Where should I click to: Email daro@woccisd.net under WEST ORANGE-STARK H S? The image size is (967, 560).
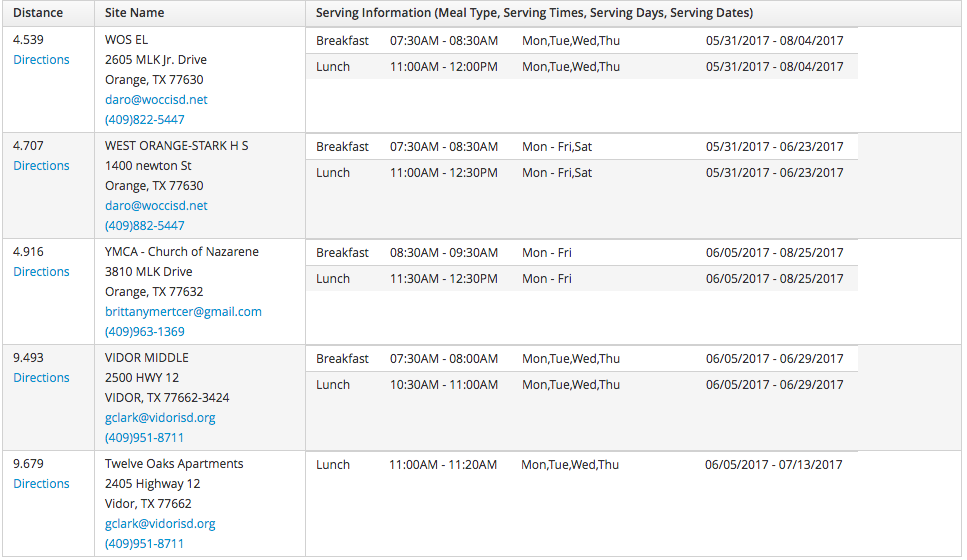(x=156, y=206)
